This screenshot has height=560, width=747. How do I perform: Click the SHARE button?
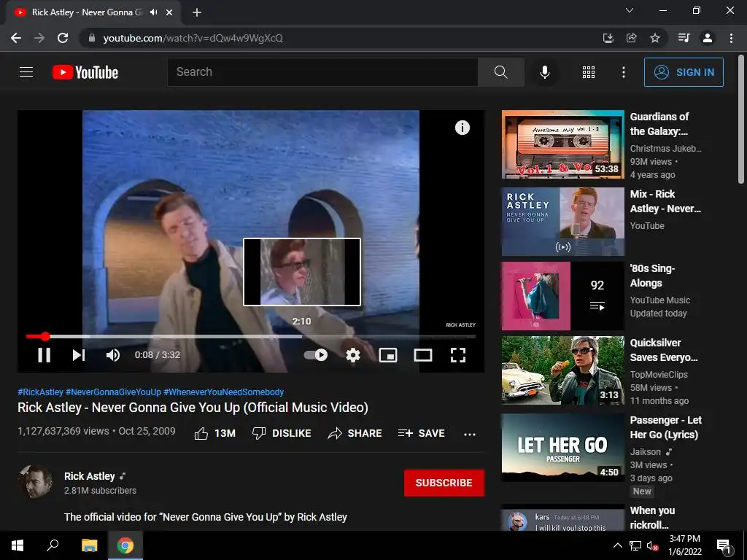pyautogui.click(x=355, y=433)
